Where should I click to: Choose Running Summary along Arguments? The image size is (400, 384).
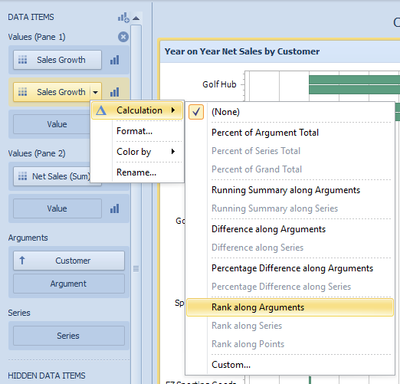286,190
